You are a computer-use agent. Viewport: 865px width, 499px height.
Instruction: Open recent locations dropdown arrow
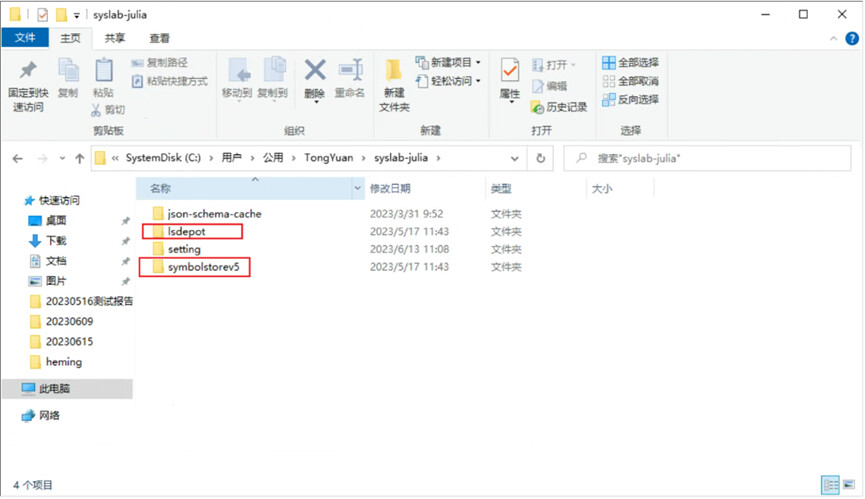click(62, 159)
